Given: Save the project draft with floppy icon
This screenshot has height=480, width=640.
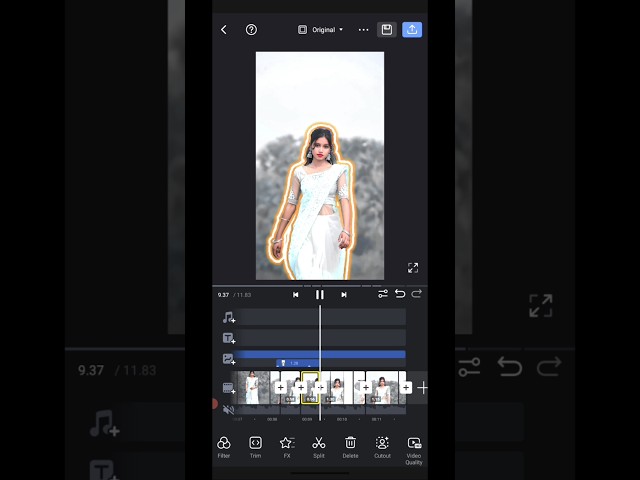Looking at the screenshot, I should tap(387, 29).
